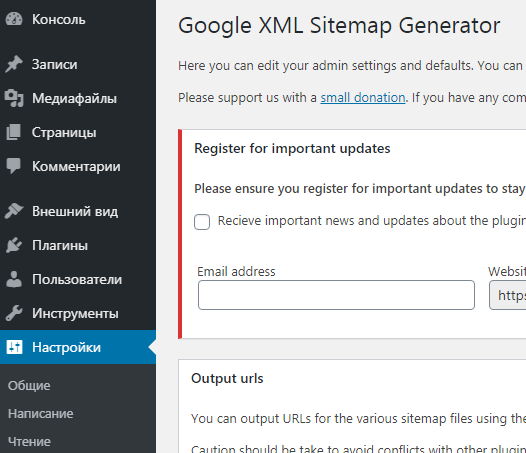Go to Медиафайлы in the sidebar

(x=78, y=98)
